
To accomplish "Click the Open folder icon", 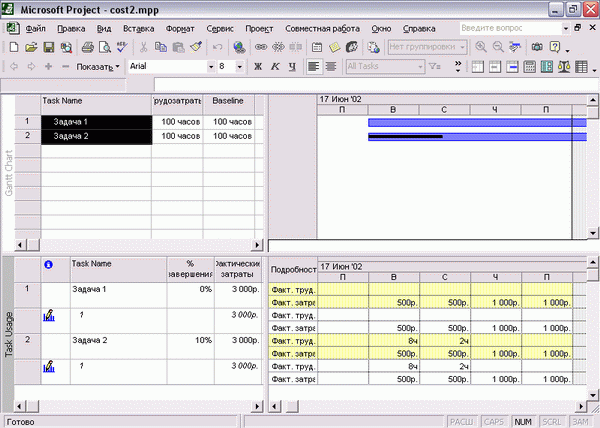I will click(x=31, y=47).
